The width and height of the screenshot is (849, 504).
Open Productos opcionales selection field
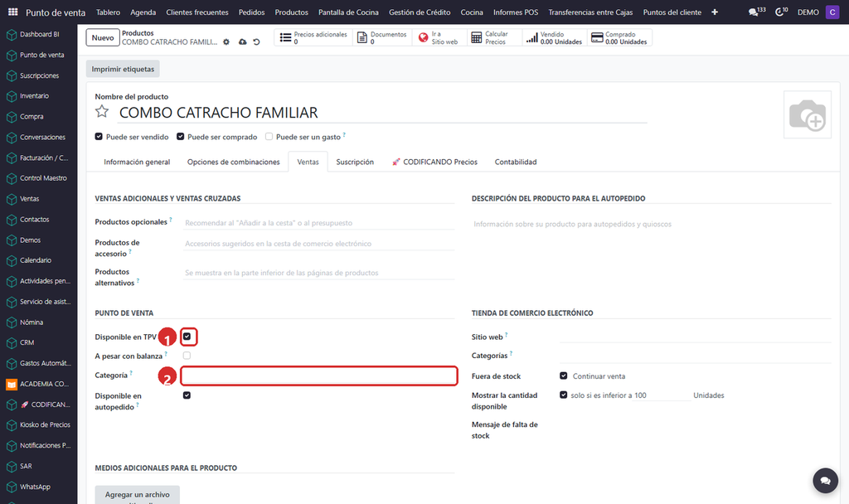[319, 222]
